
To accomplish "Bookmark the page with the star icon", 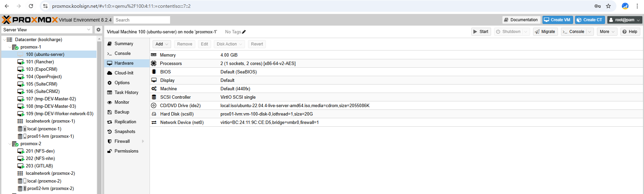I will point(608,6).
